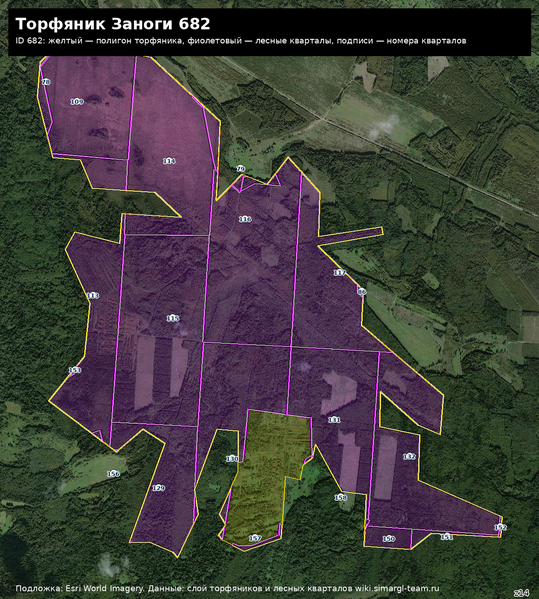This screenshot has height=599, width=539.
Task: Click the title Торфяник Заноги 682
Action: (x=113, y=24)
